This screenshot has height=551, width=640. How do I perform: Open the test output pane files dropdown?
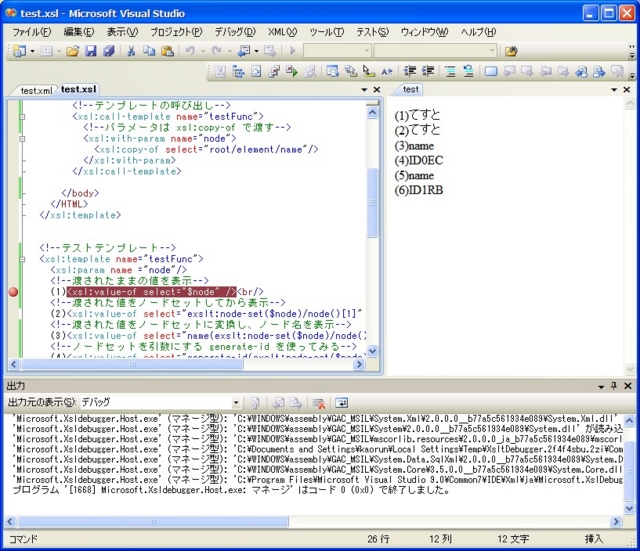614,89
